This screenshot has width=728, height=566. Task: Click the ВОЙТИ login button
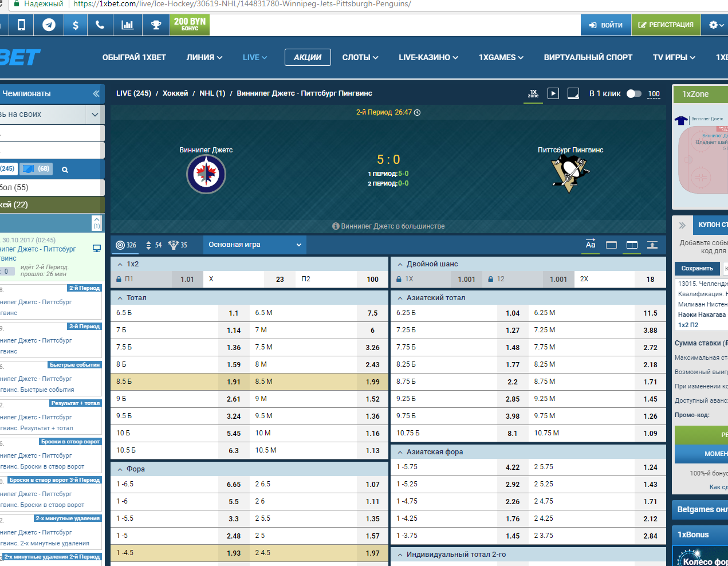606,25
